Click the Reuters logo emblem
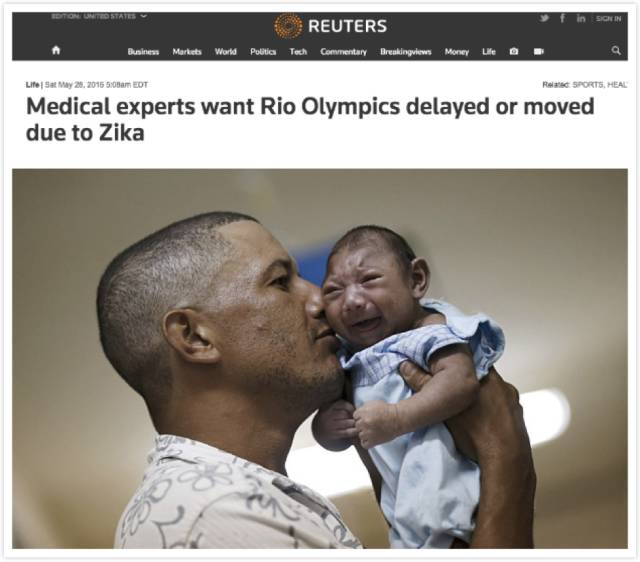 point(288,26)
